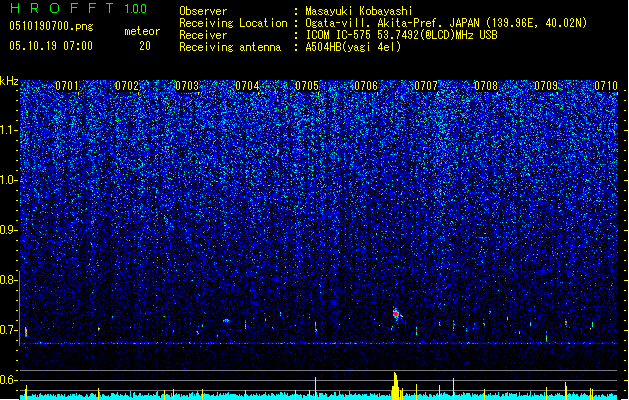This screenshot has width=629, height=400.
Task: Click the meteor echo just after 0705
Action: 316,327
